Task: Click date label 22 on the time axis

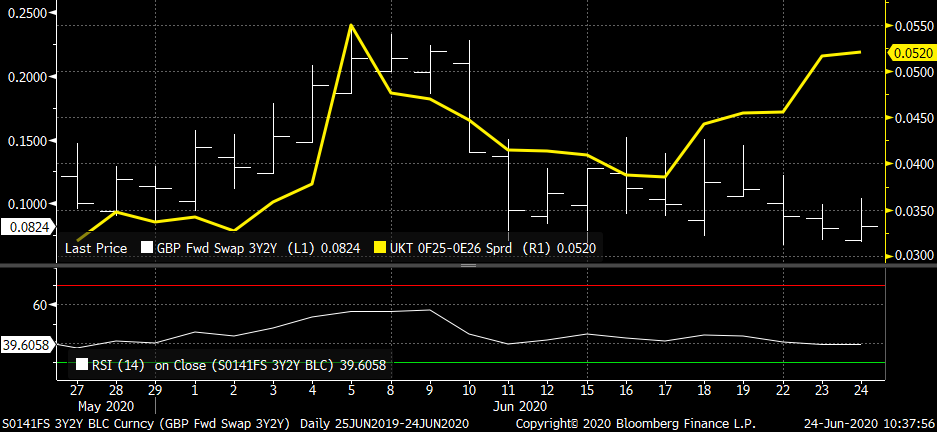Action: 783,390
